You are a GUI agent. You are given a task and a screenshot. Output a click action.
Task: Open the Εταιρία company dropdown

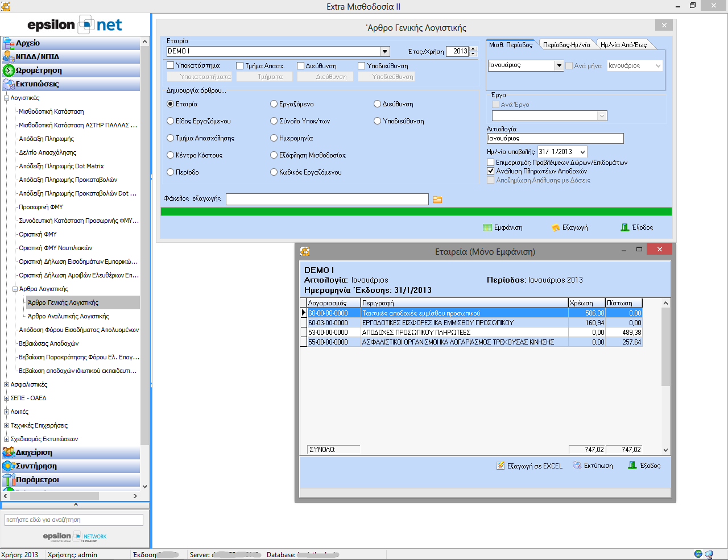click(x=384, y=51)
